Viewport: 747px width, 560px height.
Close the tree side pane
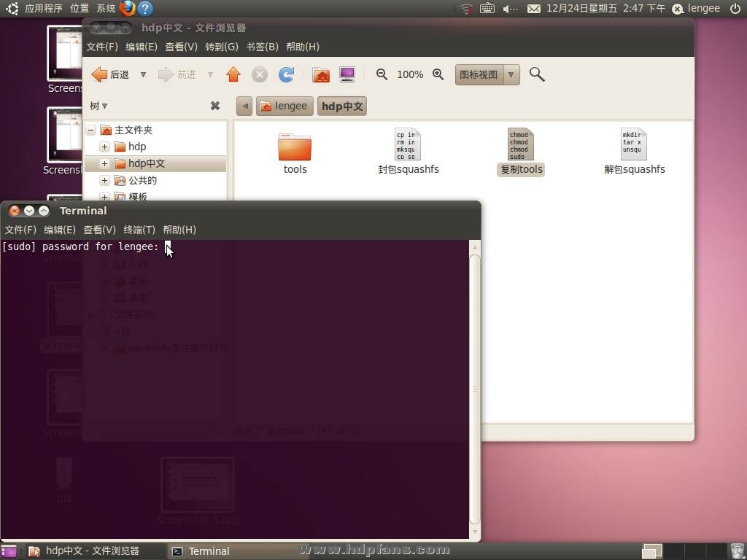click(215, 106)
